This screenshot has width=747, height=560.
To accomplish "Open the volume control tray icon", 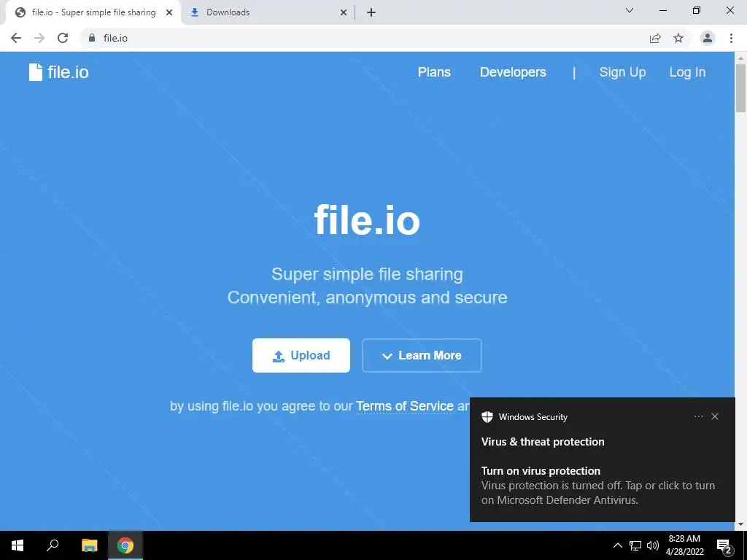I will pos(653,545).
